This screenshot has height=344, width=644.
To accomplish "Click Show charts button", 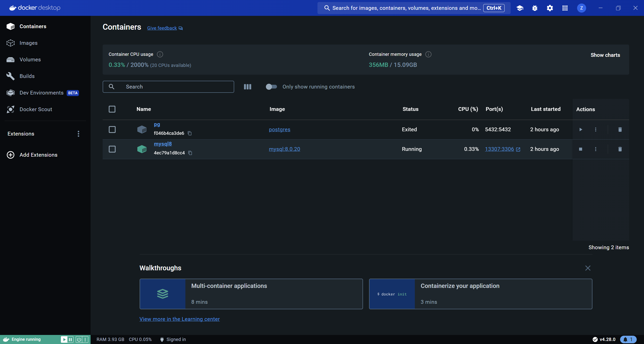I will point(605,55).
